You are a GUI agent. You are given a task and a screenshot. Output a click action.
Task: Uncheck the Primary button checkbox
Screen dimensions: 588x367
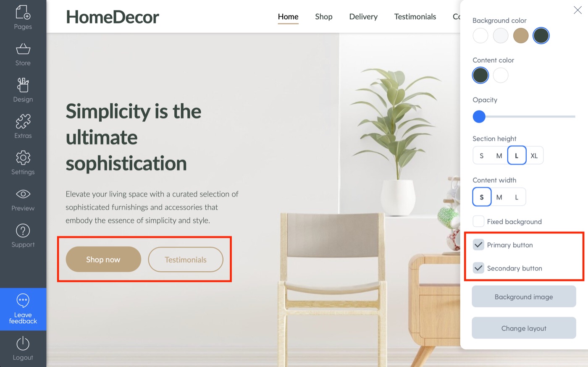click(478, 245)
